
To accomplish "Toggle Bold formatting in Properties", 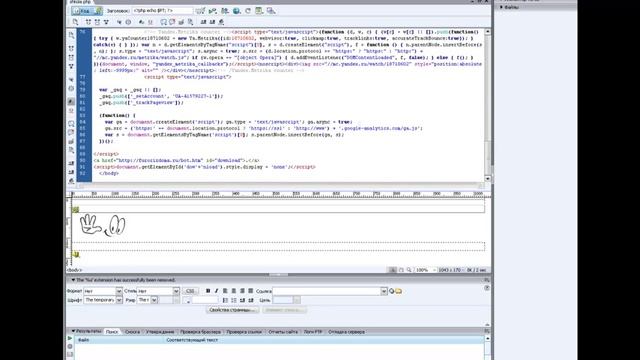I will (208, 291).
